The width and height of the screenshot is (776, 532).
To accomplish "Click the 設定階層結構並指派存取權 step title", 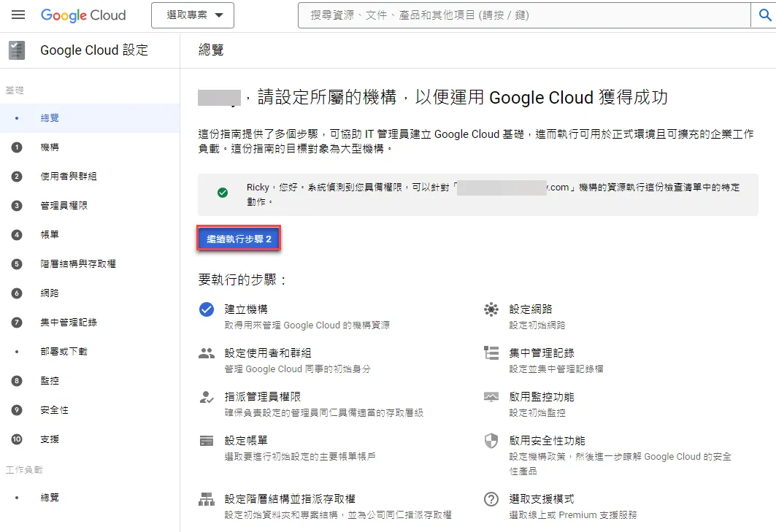I will pyautogui.click(x=290, y=499).
